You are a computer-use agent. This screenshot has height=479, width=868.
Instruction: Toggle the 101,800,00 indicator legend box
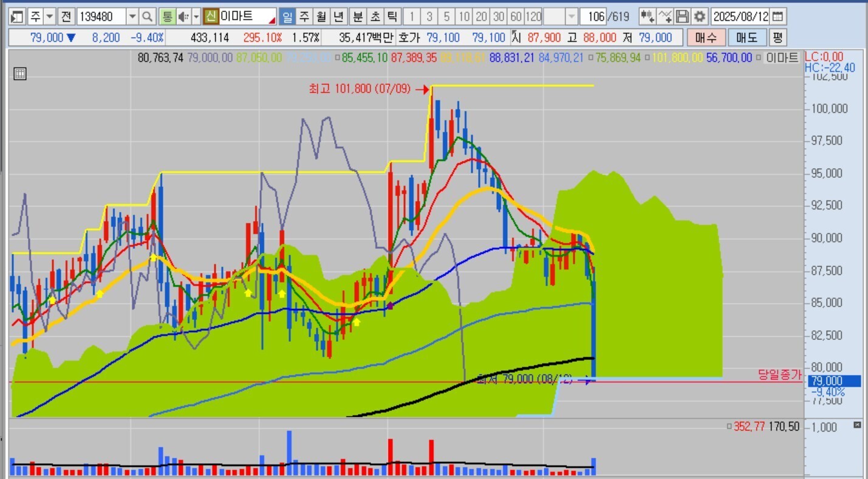[x=648, y=58]
